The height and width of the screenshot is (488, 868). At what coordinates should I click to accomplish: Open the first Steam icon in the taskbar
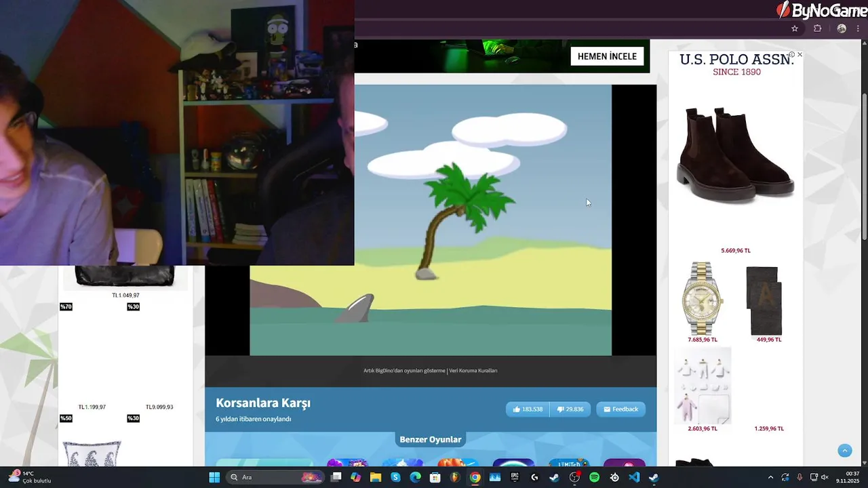point(554,477)
